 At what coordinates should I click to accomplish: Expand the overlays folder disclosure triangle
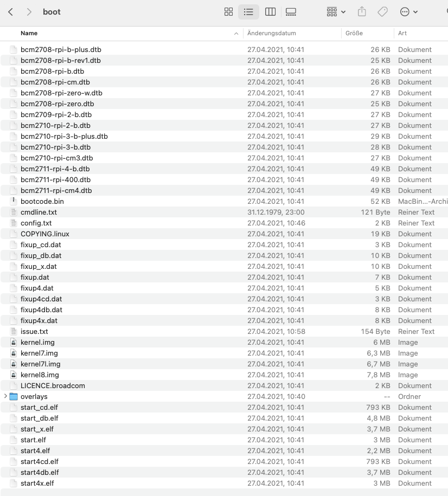6,396
